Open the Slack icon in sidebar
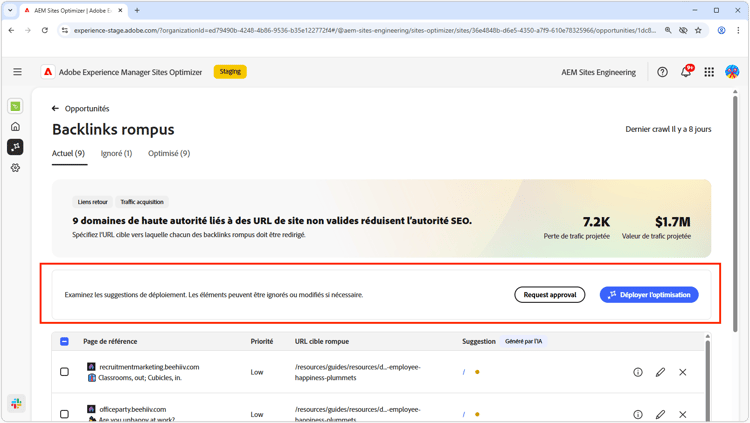Viewport: 750px width, 423px height. (x=16, y=403)
